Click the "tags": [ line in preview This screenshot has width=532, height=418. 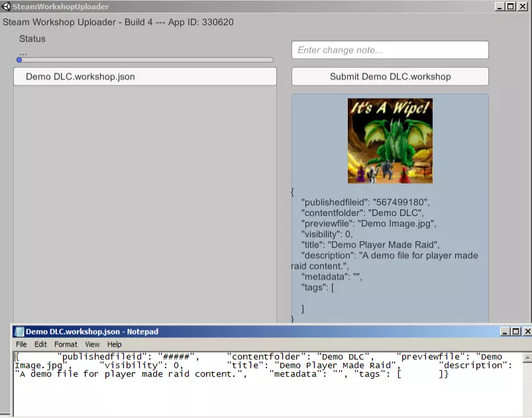point(317,287)
